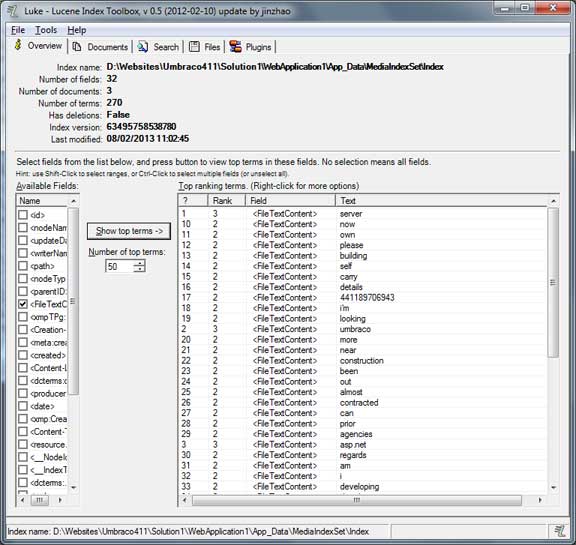Uncheck the FileTextContent field checkbox
Image resolution: width=576 pixels, height=545 pixels.
(x=23, y=304)
